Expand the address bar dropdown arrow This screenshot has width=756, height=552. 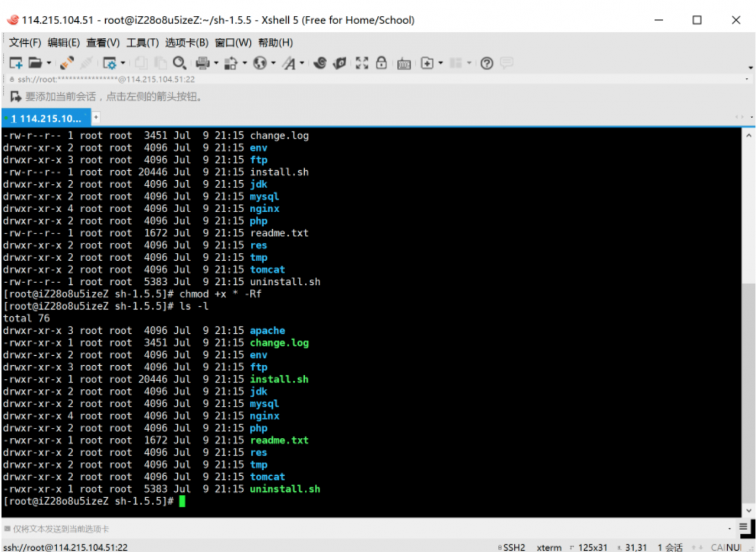[747, 79]
